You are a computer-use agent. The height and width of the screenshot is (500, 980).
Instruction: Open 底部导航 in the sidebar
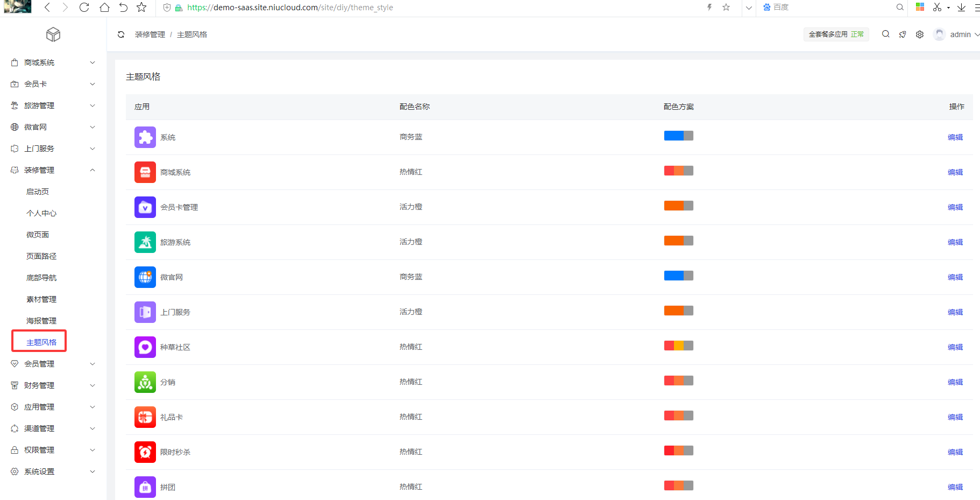point(41,278)
